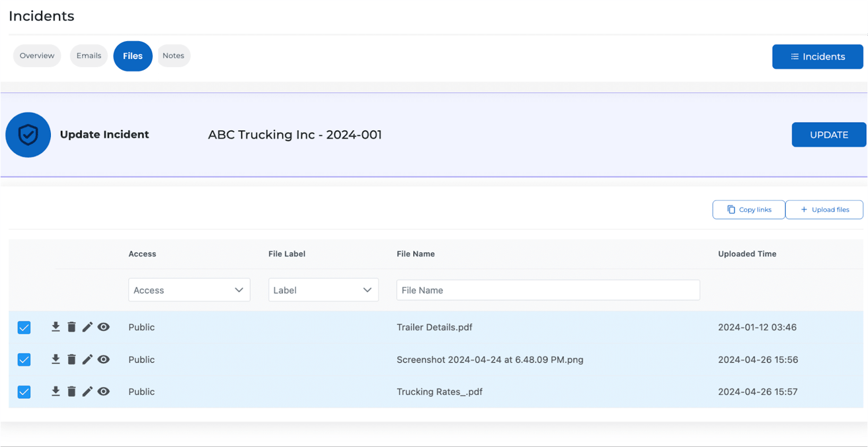Download the Screenshot 2024-04-24 png file
This screenshot has height=447, width=868.
(x=56, y=360)
